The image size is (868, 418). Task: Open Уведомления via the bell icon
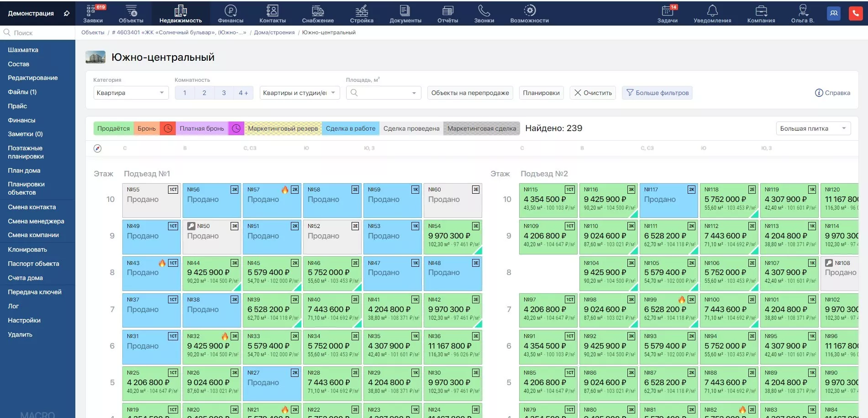pos(712,13)
